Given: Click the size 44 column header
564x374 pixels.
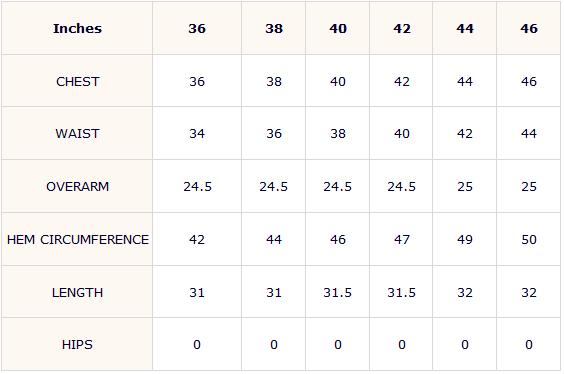Looking at the screenshot, I should pos(465,28).
